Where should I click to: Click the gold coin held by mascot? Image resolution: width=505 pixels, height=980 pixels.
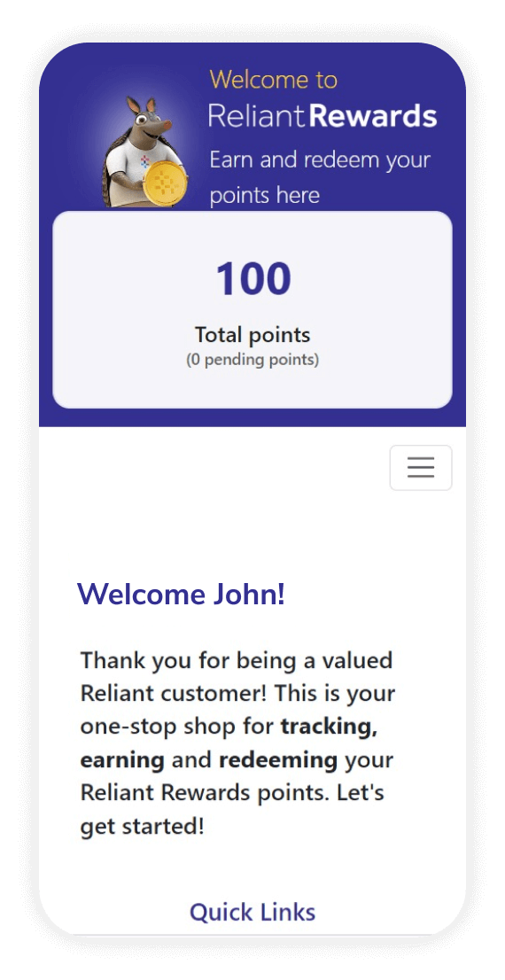click(x=165, y=184)
